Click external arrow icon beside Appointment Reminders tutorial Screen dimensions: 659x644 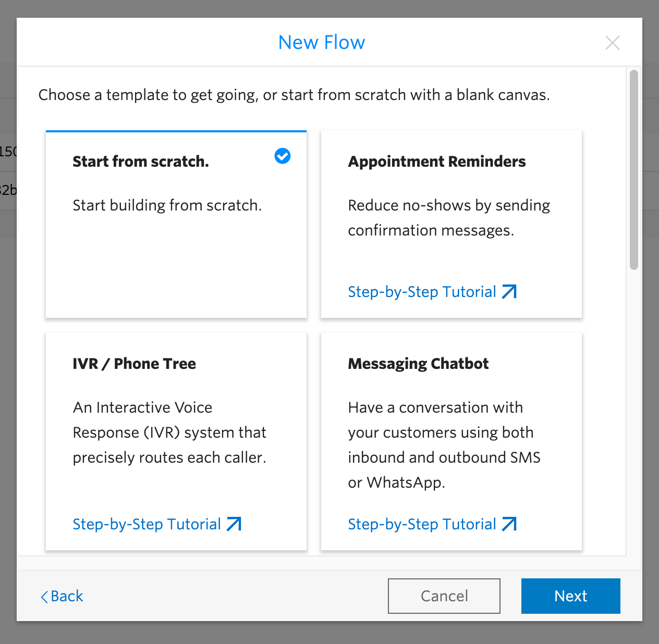(x=509, y=292)
